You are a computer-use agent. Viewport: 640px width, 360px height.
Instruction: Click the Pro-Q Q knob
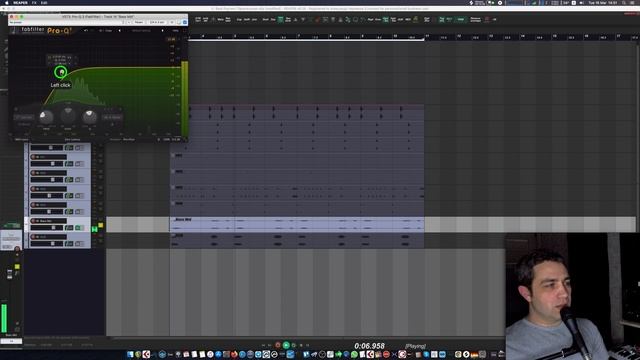[89, 117]
